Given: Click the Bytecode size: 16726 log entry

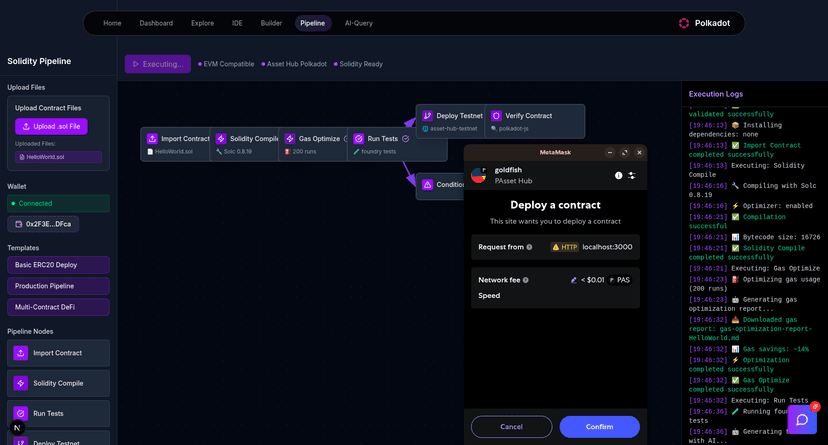Looking at the screenshot, I should [754, 238].
